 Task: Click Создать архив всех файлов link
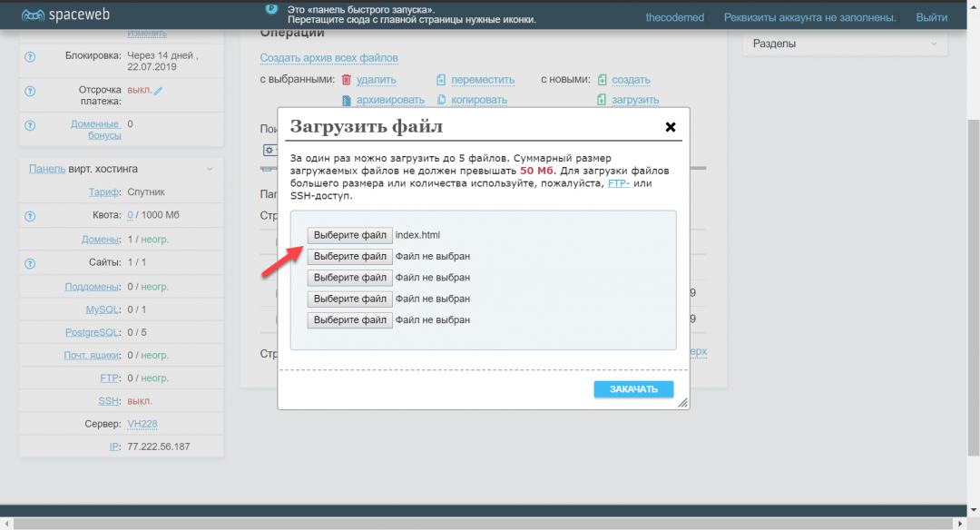coord(328,58)
